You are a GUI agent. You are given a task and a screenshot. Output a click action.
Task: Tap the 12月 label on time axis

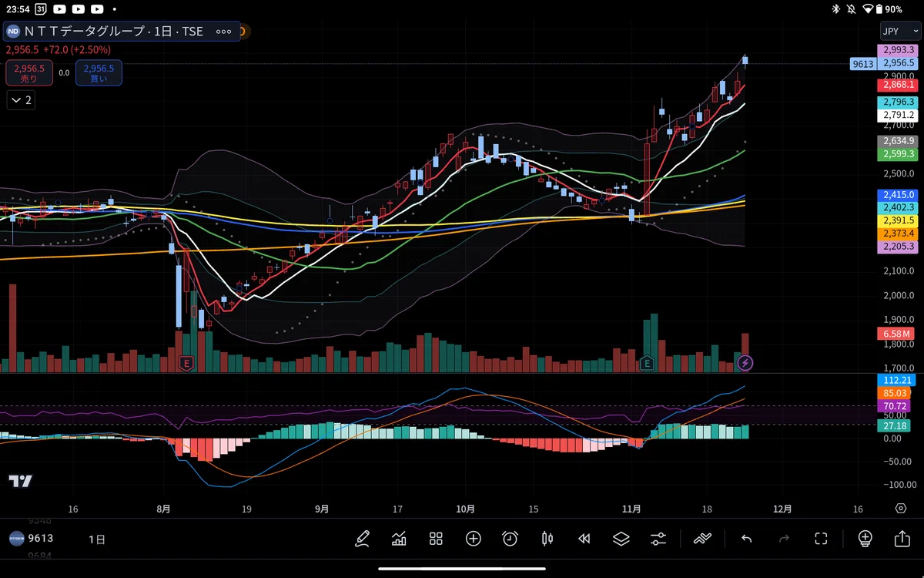coord(782,509)
